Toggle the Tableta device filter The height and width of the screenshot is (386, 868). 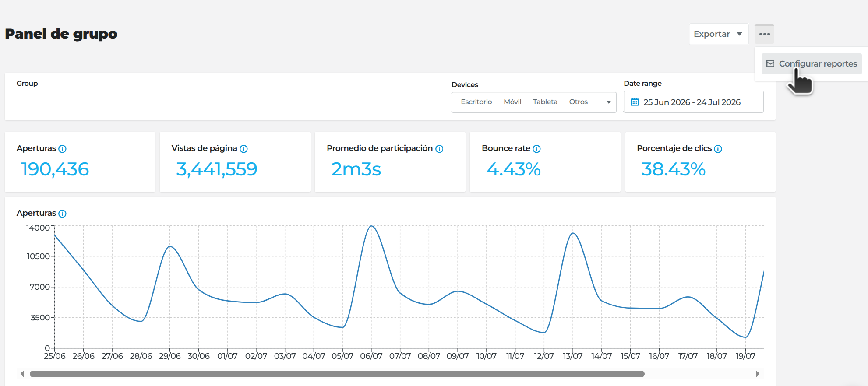click(545, 102)
